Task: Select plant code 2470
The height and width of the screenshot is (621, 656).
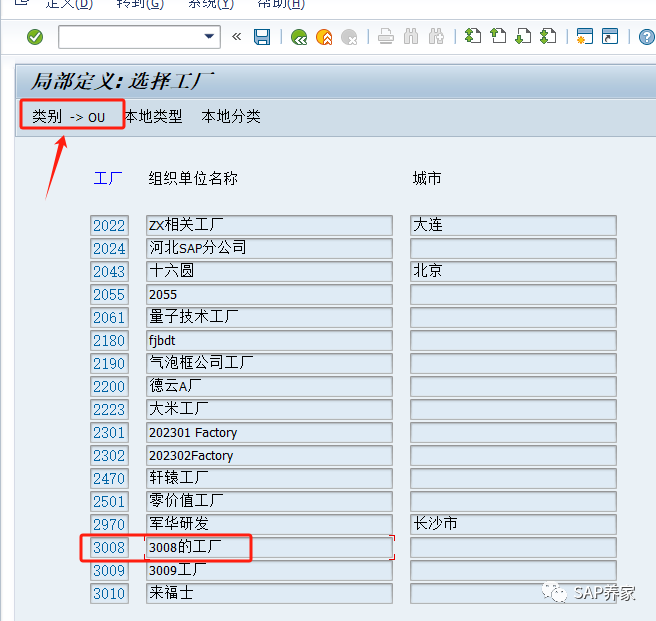Action: pos(109,479)
